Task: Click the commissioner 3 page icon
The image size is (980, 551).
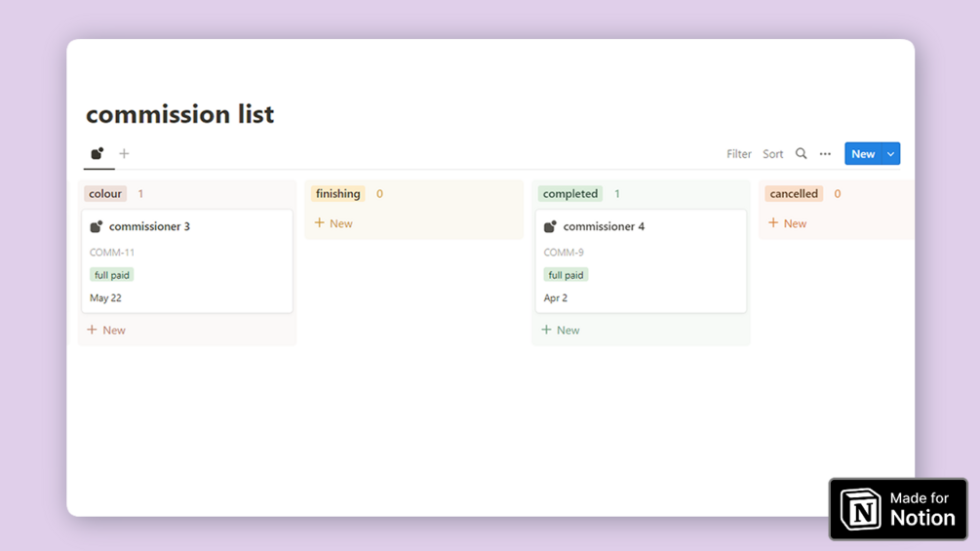Action: coord(97,227)
